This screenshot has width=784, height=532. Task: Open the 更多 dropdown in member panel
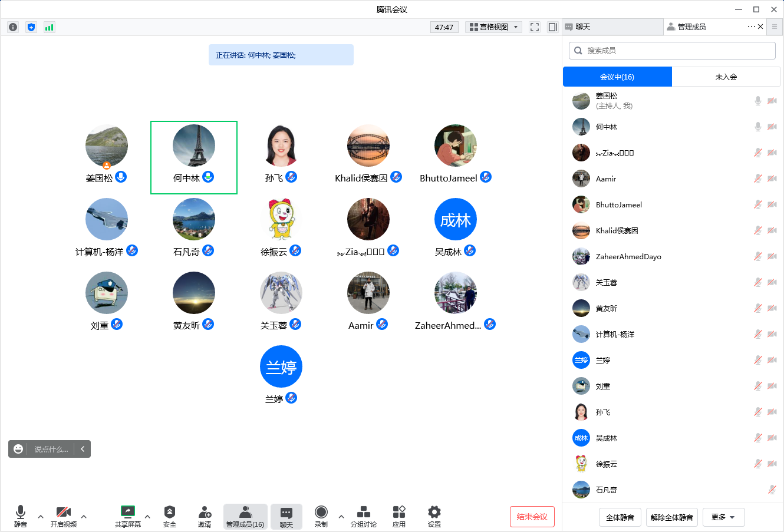pyautogui.click(x=723, y=517)
